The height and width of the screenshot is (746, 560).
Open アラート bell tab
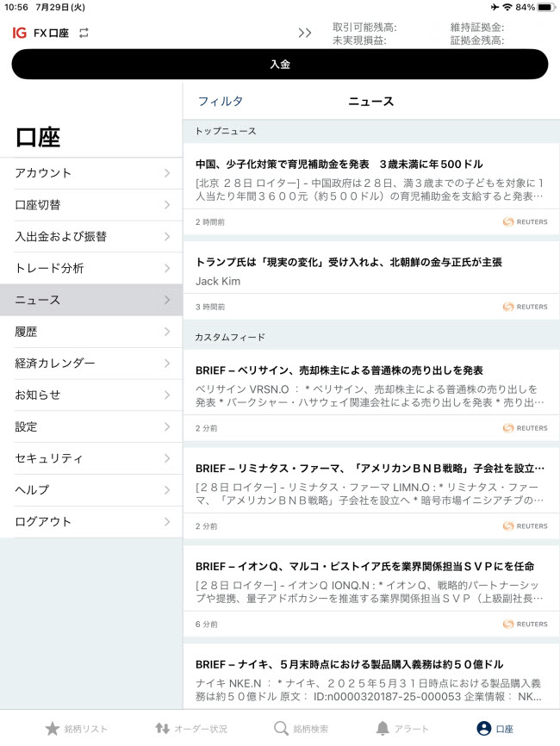coord(402,729)
